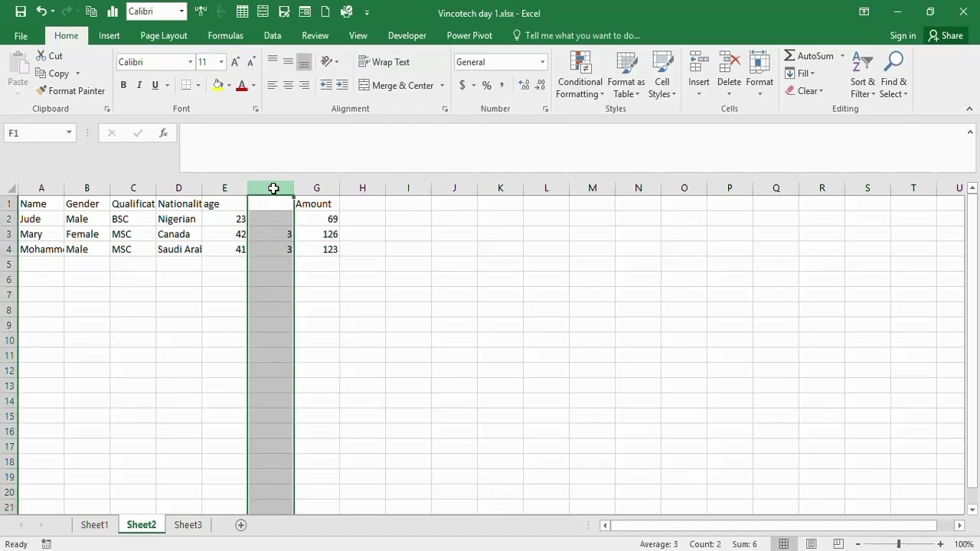Apply Comma Style
The width and height of the screenshot is (980, 551).
coord(501,85)
